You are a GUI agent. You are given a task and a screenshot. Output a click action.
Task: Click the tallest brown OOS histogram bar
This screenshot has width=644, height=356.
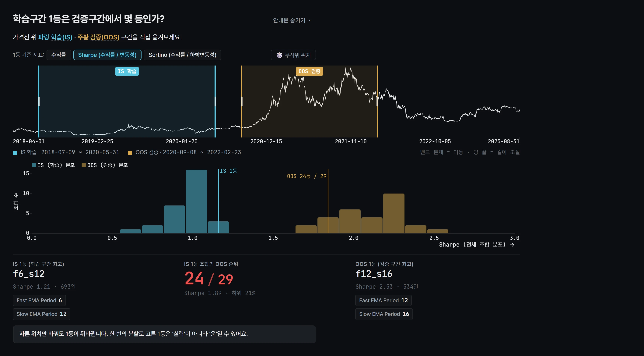394,213
